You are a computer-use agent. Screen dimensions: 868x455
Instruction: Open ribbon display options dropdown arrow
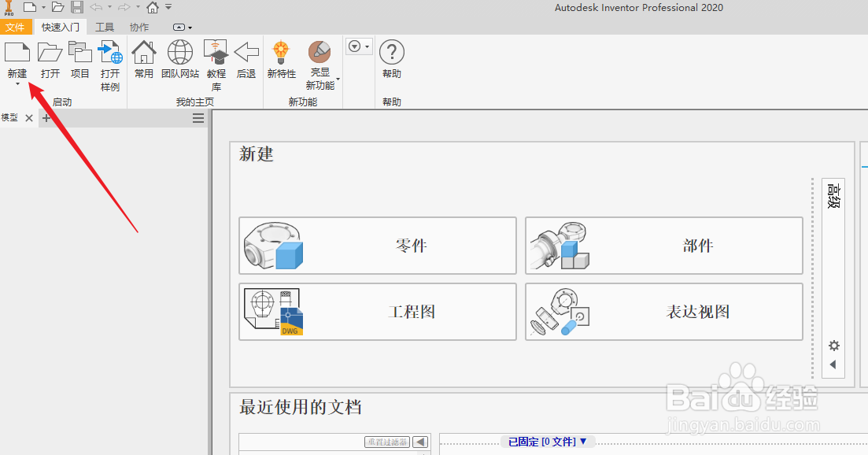pos(190,28)
